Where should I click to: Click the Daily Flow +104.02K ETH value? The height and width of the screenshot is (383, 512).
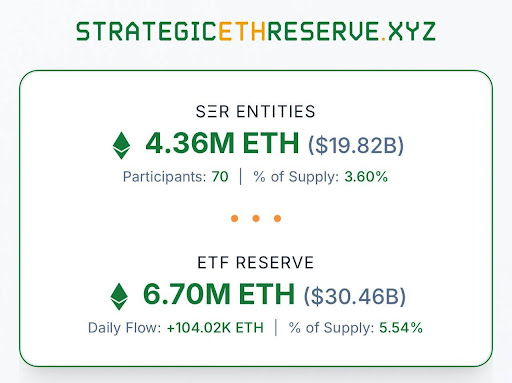pos(215,328)
